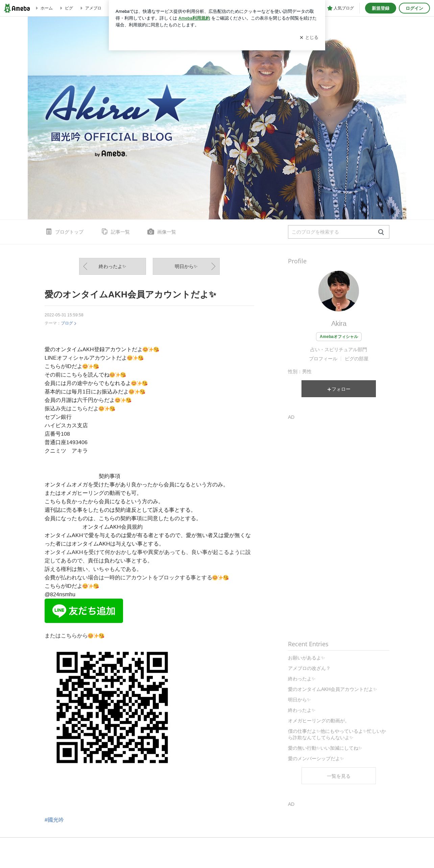Viewport: 434px width, 868px height.
Task: Open 画像一覧 camera icon
Action: click(151, 232)
